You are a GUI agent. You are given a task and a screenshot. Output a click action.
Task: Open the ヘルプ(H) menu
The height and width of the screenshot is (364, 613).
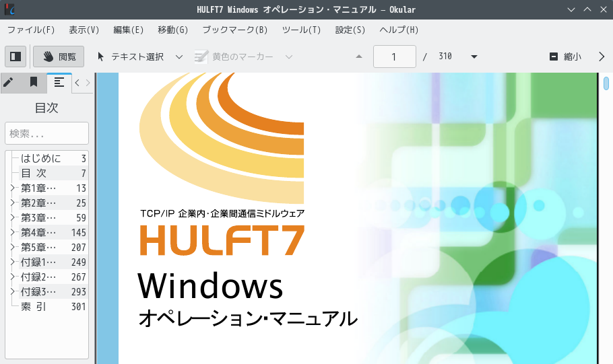[x=399, y=30]
